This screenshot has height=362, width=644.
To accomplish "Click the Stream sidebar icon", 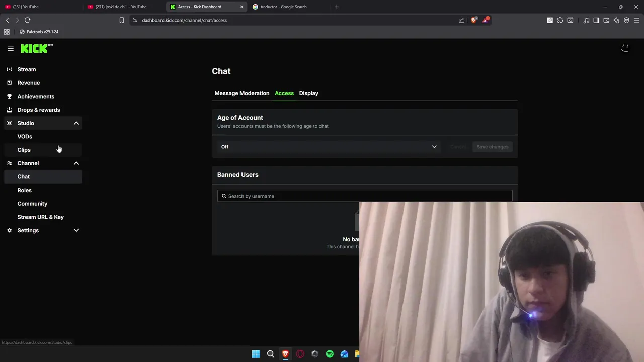I will pyautogui.click(x=9, y=69).
